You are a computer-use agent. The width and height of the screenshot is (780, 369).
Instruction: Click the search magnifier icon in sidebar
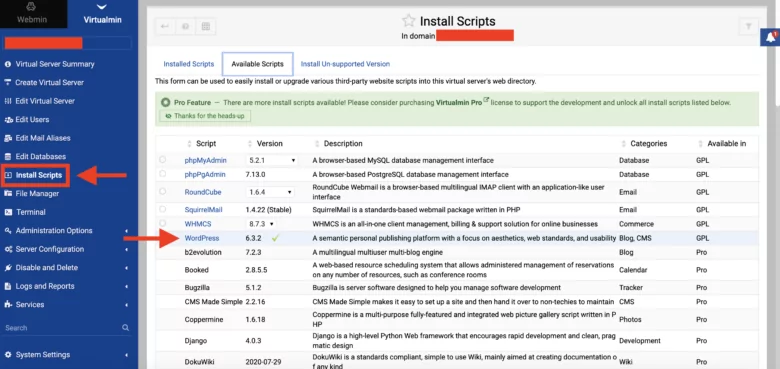(125, 328)
